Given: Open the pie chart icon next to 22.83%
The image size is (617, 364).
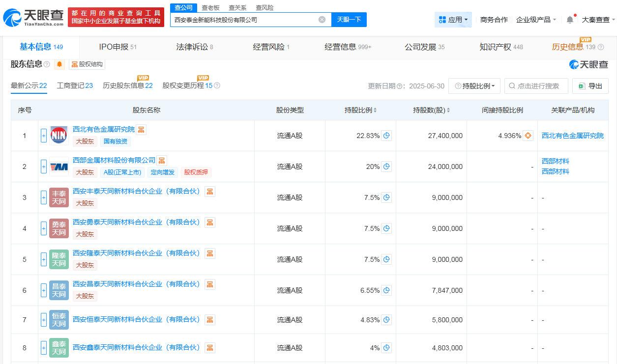Looking at the screenshot, I should [x=386, y=136].
